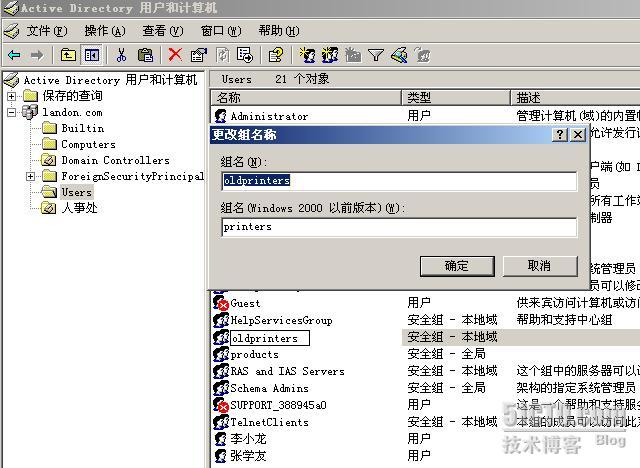Click the create new group icon
The width and height of the screenshot is (640, 468).
pos(330,55)
